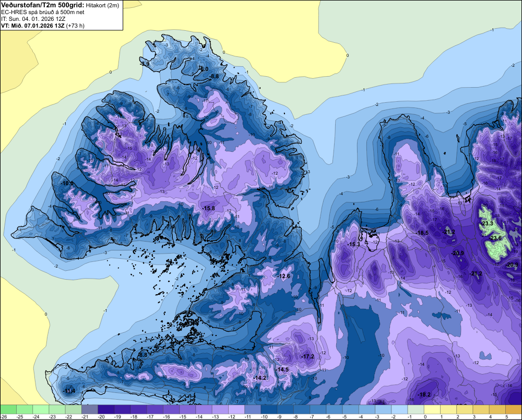Click the initial time 'IT: Sun. 04. 01. 2026 12Z'
This screenshot has height=420, width=522.
coord(33,19)
